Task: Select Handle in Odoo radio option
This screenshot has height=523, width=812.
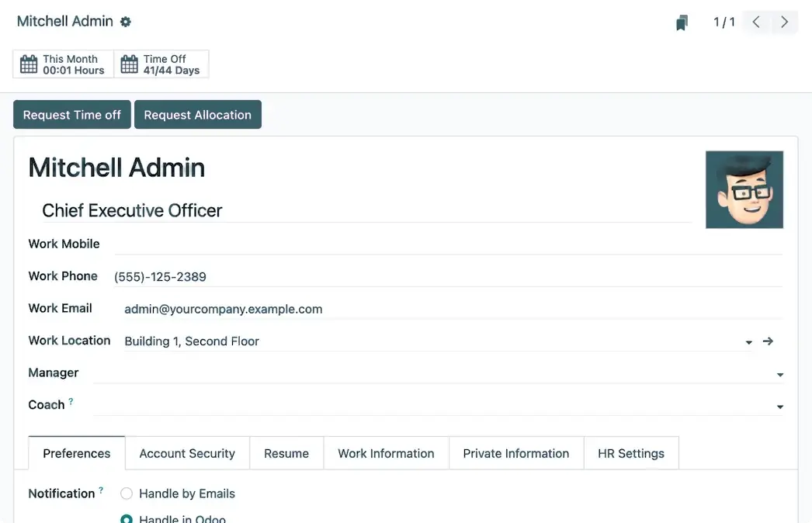Action: tap(127, 518)
